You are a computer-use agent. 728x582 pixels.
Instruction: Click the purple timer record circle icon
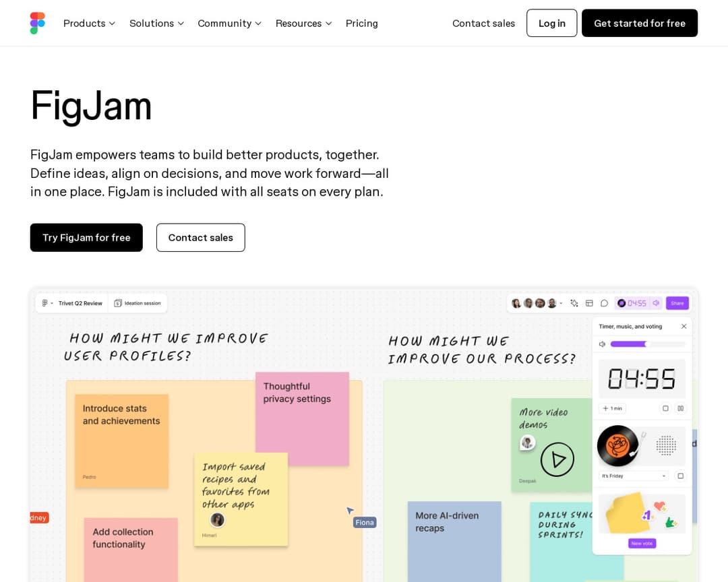(621, 303)
